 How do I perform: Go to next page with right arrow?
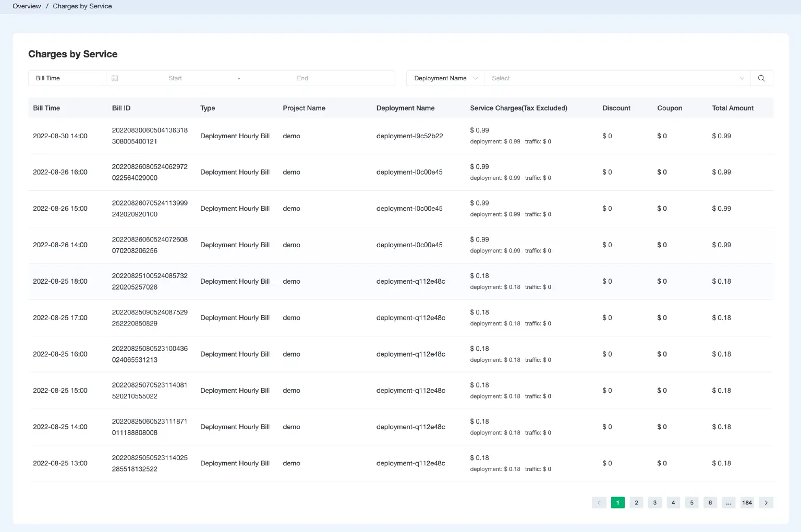pyautogui.click(x=766, y=503)
